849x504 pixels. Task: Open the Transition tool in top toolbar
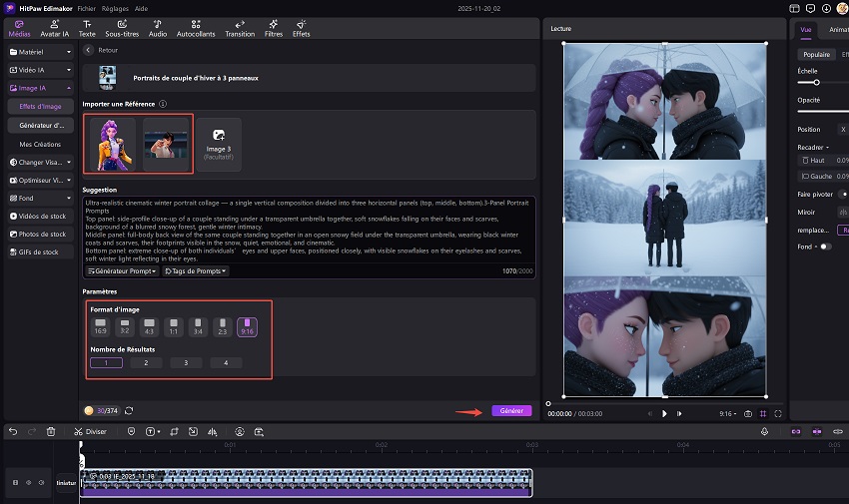click(240, 27)
